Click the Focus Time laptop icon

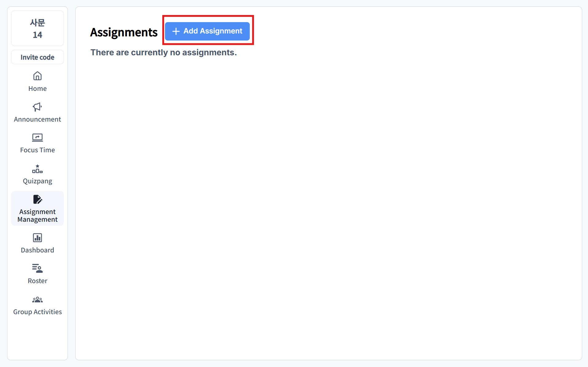pos(37,137)
